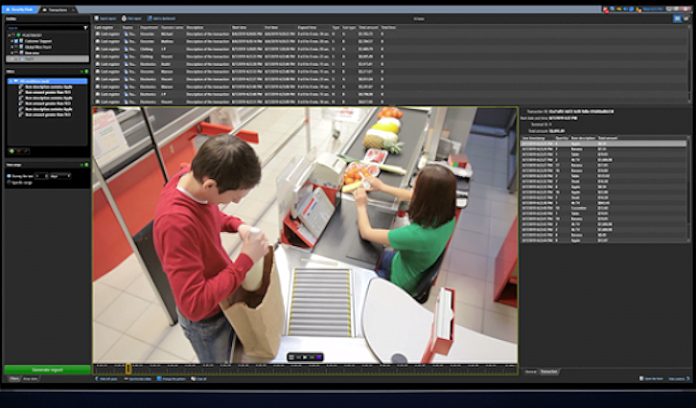Select the 'During the last' time range option
This screenshot has height=408, width=696.
10,174
